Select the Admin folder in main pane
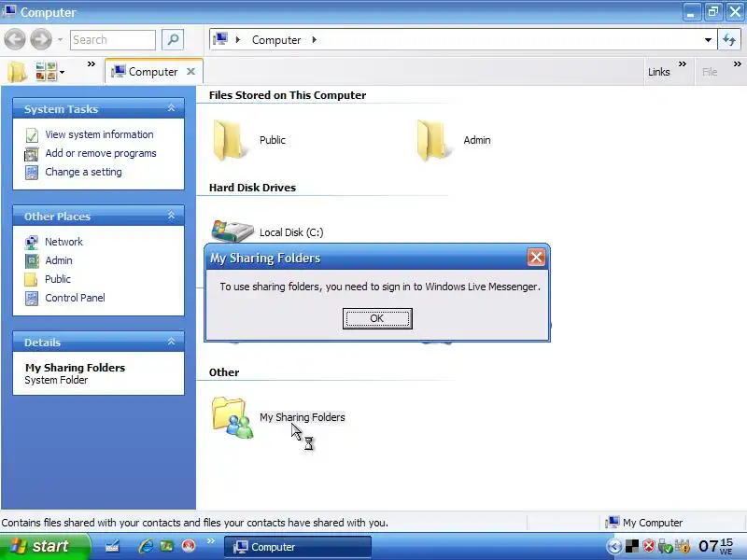747x560 pixels. pyautogui.click(x=454, y=140)
